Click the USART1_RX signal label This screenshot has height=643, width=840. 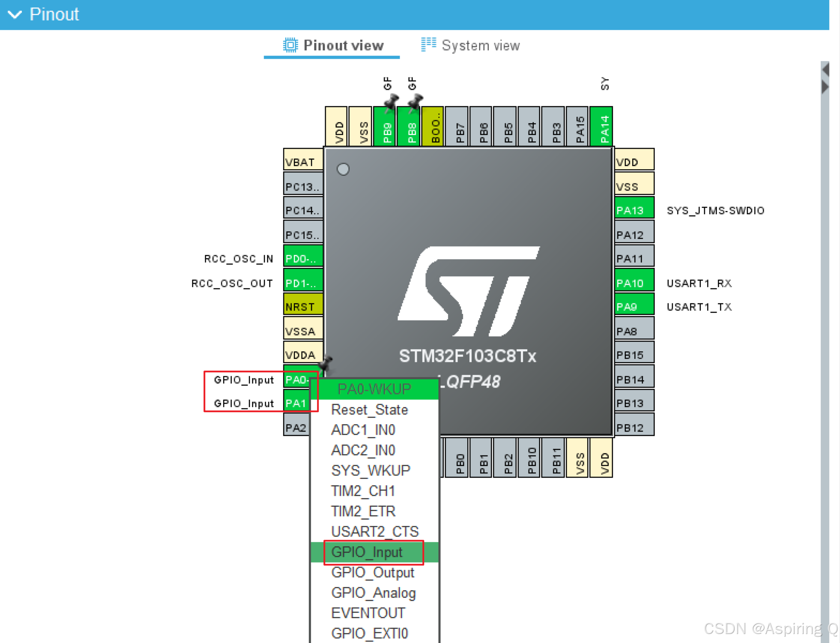[699, 283]
